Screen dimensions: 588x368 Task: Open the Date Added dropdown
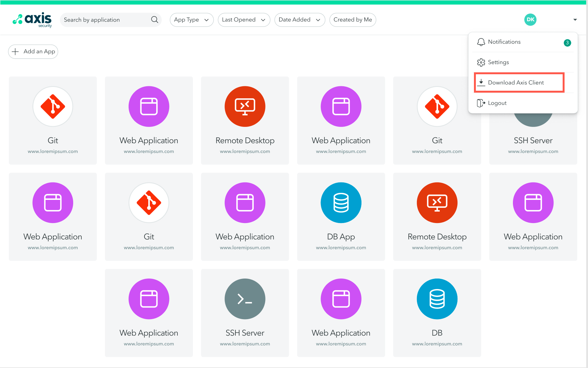[x=300, y=20]
